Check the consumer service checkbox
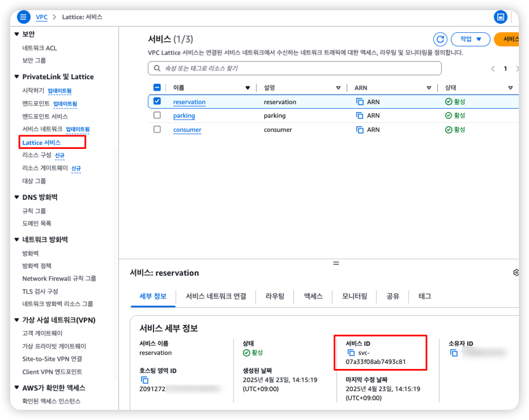The width and height of the screenshot is (529, 420). [x=157, y=130]
